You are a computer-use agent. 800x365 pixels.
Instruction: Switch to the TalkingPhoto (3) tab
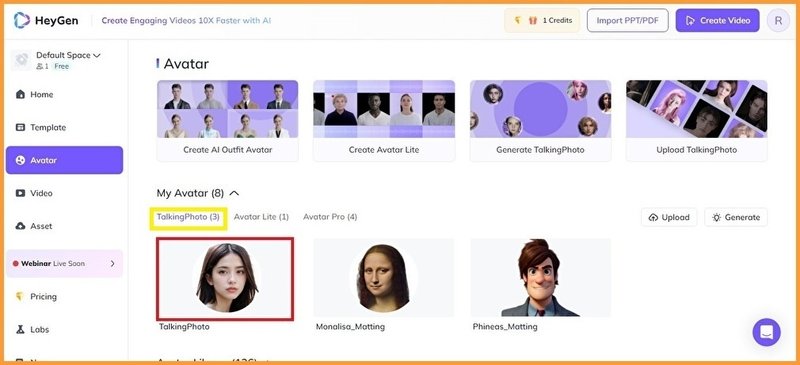point(188,217)
